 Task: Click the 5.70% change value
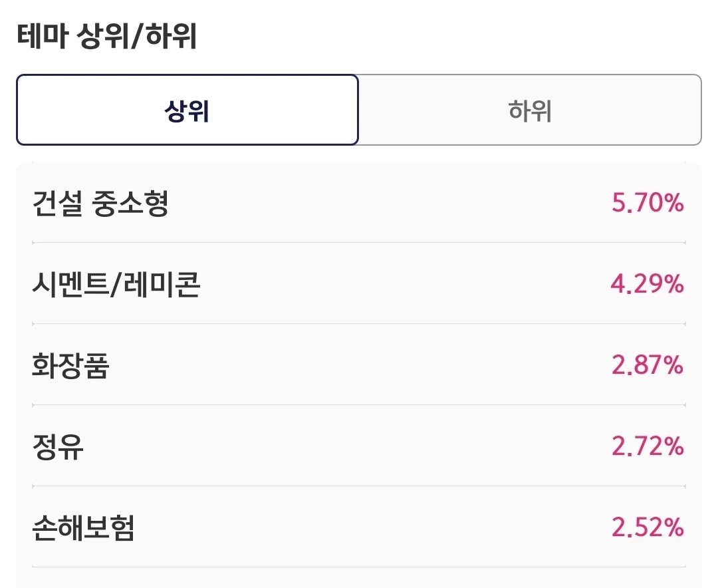648,203
